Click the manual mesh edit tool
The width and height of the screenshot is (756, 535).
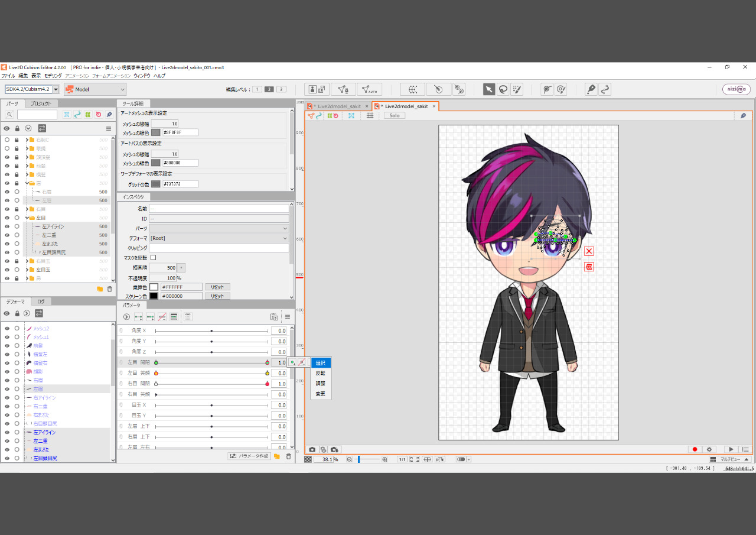(x=343, y=89)
